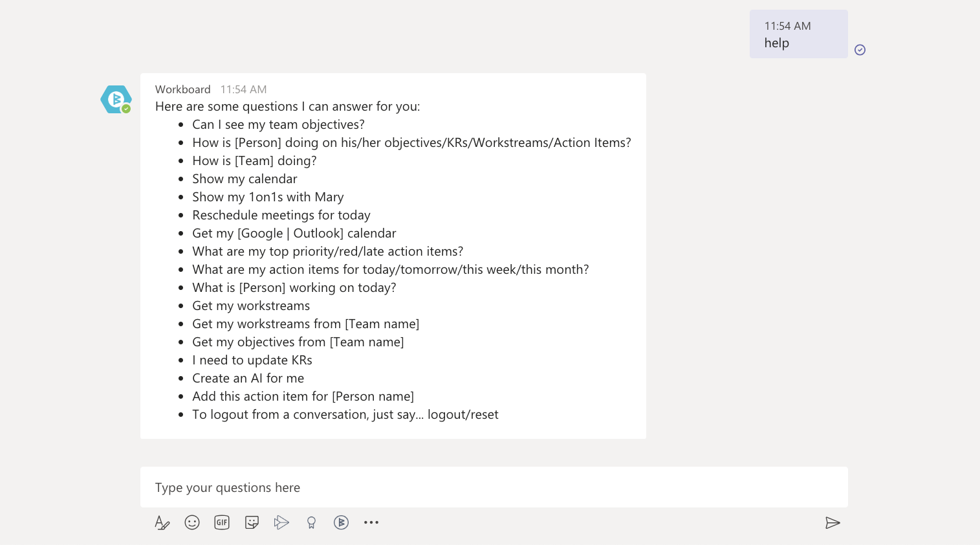Select 'Add this action item for [Person name]'
Image resolution: width=980 pixels, height=545 pixels.
coord(303,397)
